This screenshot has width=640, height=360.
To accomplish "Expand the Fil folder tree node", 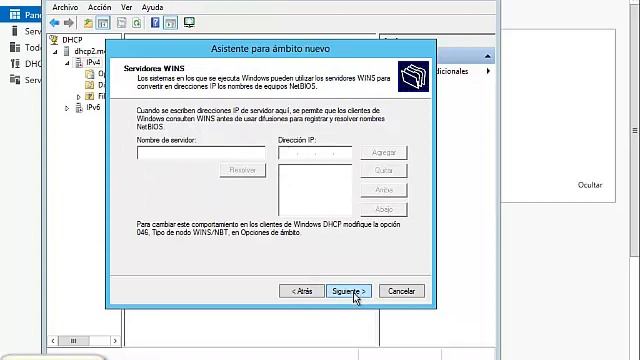I will click(x=78, y=97).
